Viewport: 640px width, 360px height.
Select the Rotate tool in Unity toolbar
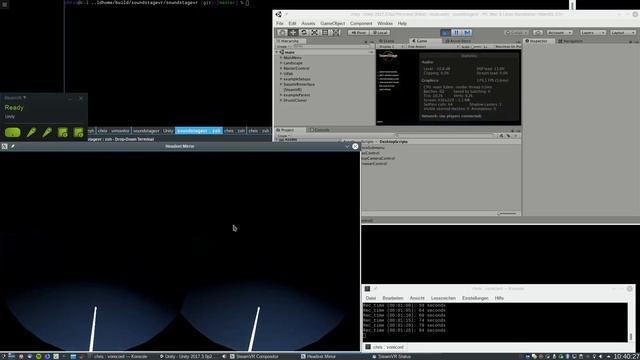[x=303, y=32]
